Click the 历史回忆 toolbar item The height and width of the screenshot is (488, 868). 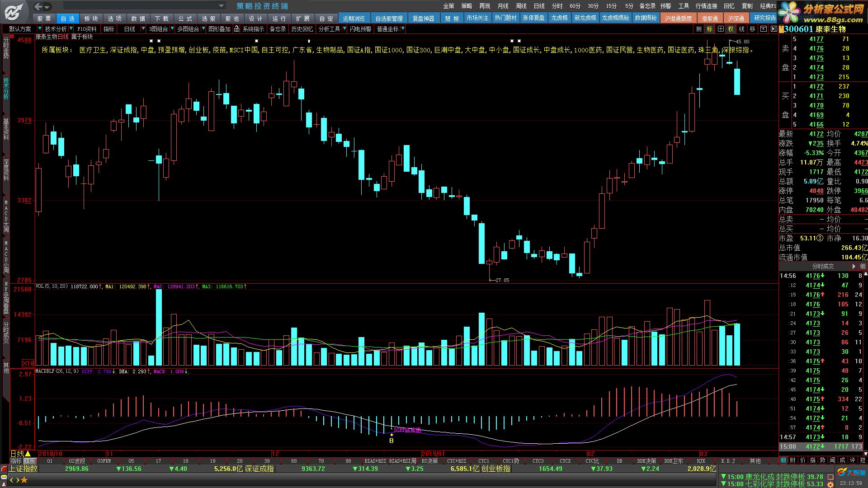point(302,29)
